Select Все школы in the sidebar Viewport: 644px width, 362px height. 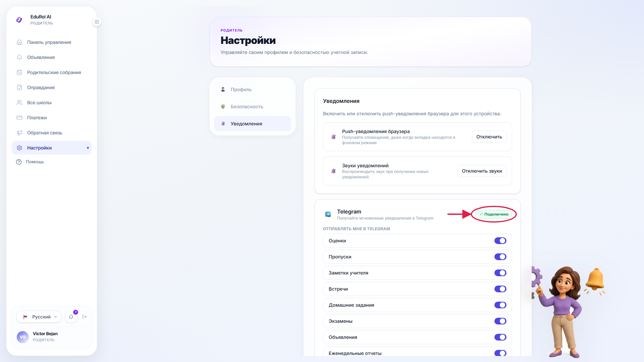tap(52, 103)
